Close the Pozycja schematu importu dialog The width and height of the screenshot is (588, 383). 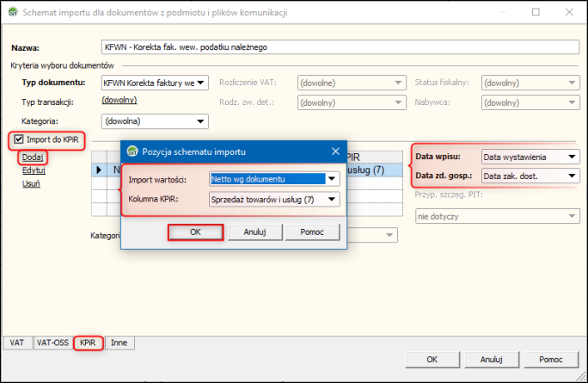pyautogui.click(x=335, y=151)
